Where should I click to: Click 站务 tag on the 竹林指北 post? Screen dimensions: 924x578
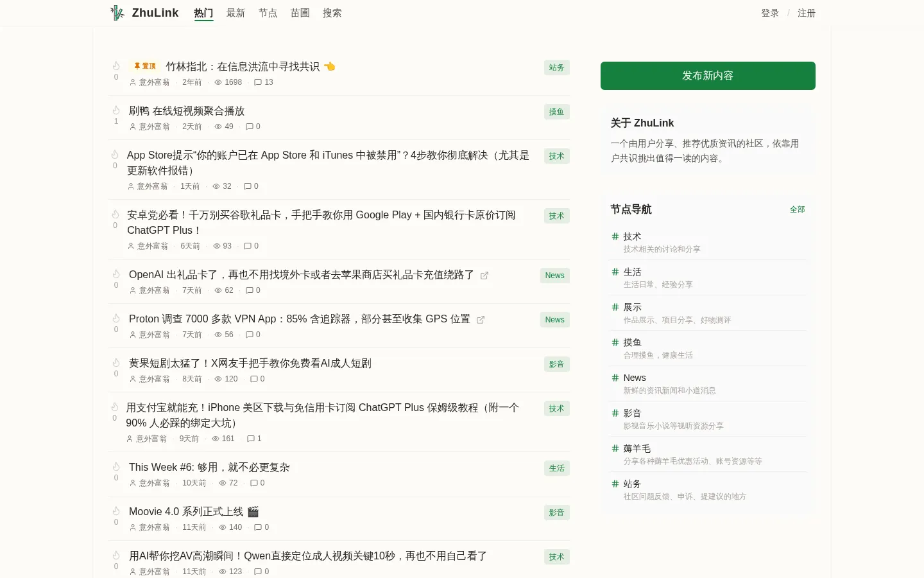[557, 67]
